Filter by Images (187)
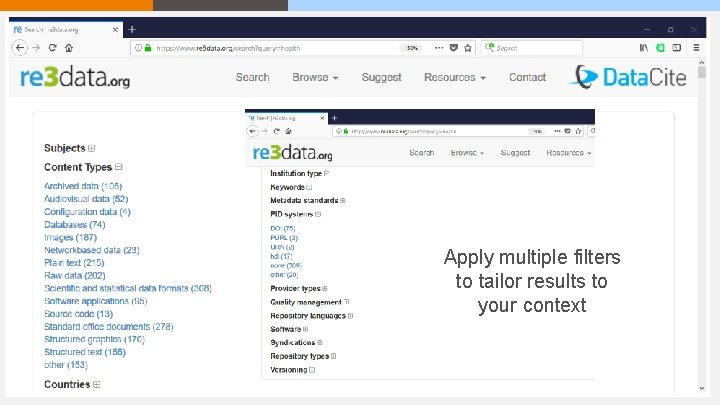 [x=70, y=237]
